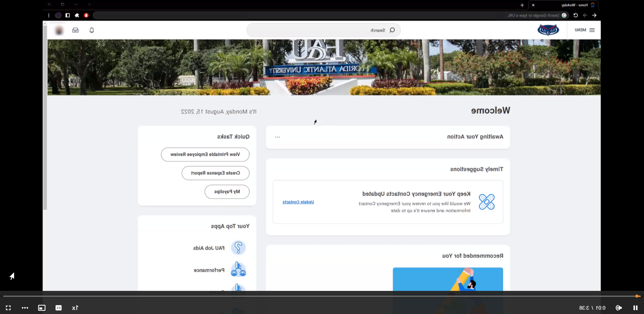Click the FAU Job Aids label

(209, 248)
